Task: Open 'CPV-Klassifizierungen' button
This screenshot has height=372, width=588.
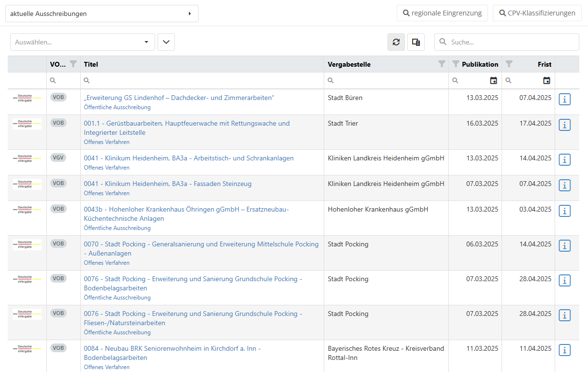Action: (x=537, y=13)
